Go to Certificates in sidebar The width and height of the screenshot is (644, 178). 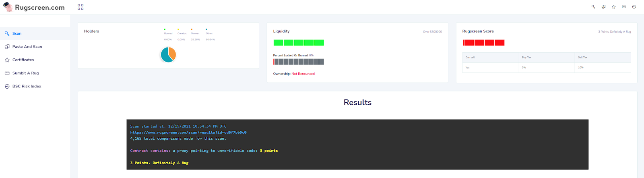point(35,60)
